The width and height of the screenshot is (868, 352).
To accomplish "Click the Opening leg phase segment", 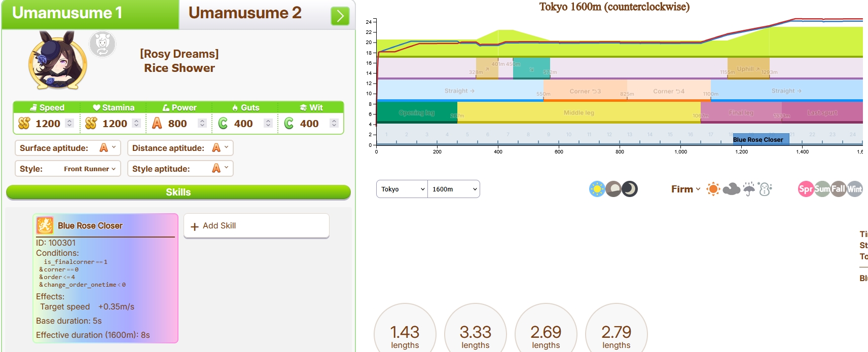I will tap(417, 112).
